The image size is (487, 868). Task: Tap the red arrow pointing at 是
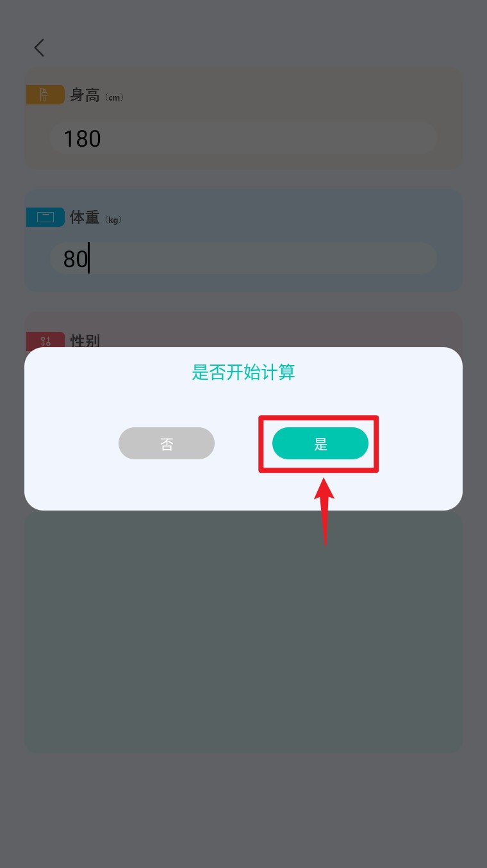(326, 511)
